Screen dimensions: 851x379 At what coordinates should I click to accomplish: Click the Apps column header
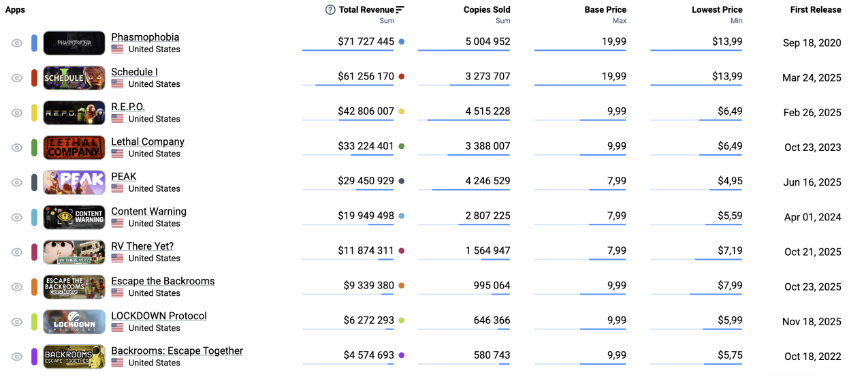coord(15,10)
